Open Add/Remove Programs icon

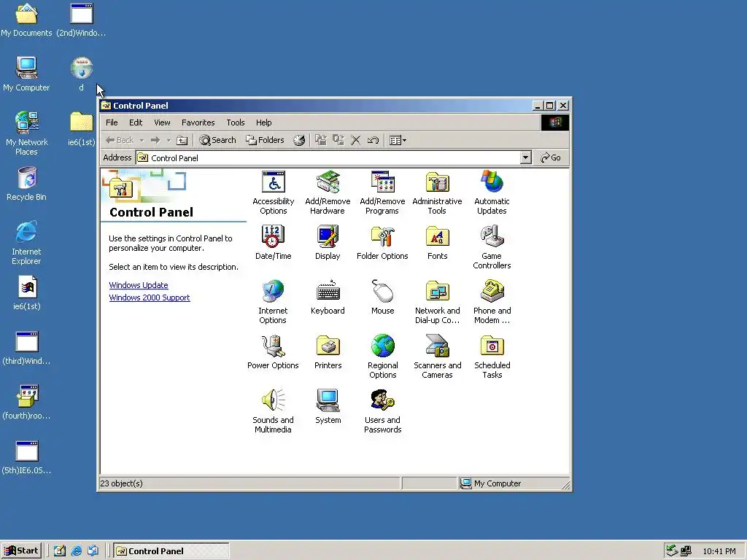tap(382, 192)
